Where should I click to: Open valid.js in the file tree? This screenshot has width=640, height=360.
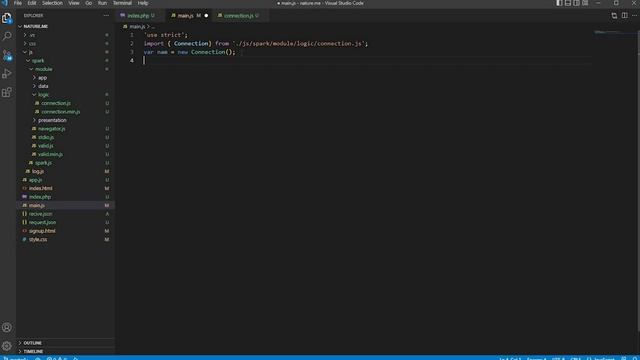[x=65, y=146]
